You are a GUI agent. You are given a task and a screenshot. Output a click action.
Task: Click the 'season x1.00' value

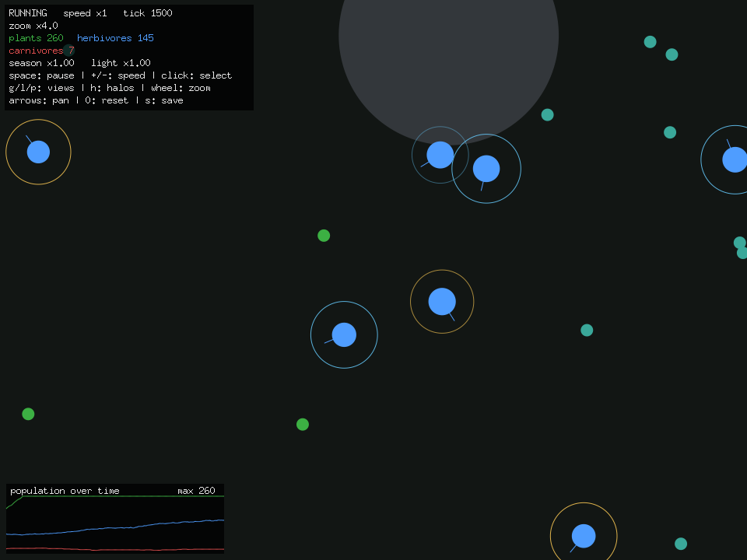41,63
